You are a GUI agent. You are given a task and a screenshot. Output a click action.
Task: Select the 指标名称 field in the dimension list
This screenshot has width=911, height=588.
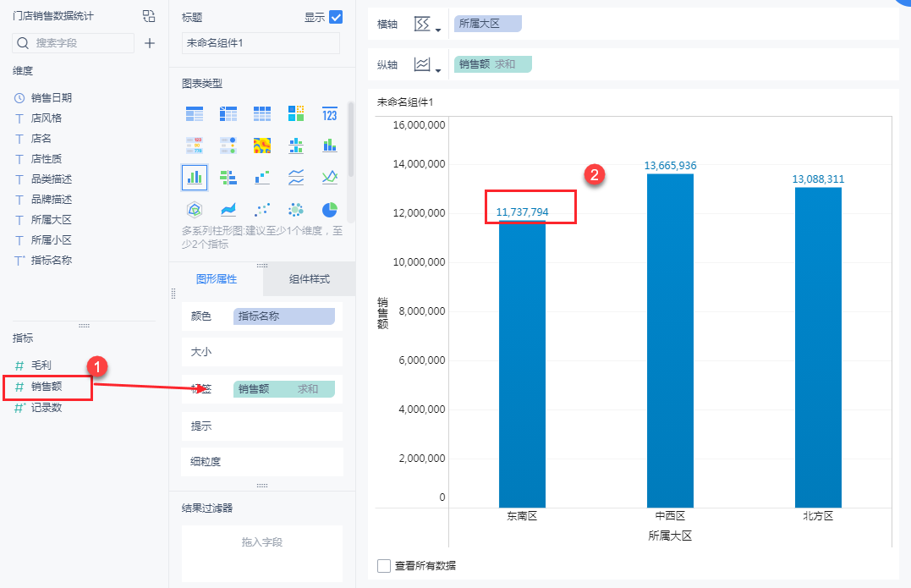tap(51, 261)
